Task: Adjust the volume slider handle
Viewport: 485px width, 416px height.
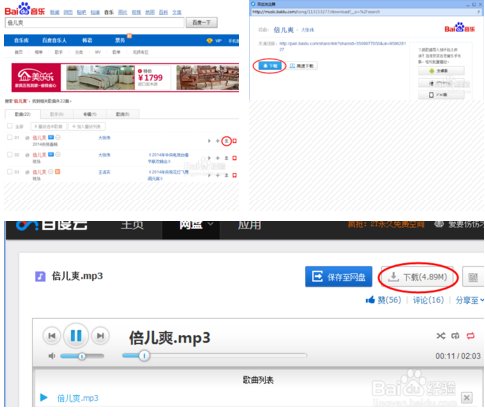Action: tap(82, 356)
